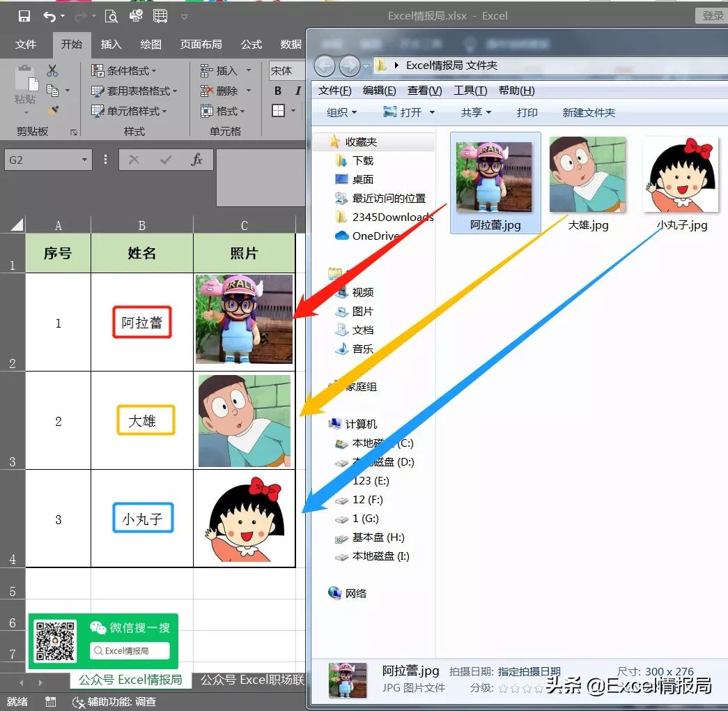Click 新建文件夹 button in Explorer
The width and height of the screenshot is (728, 711).
pyautogui.click(x=588, y=112)
